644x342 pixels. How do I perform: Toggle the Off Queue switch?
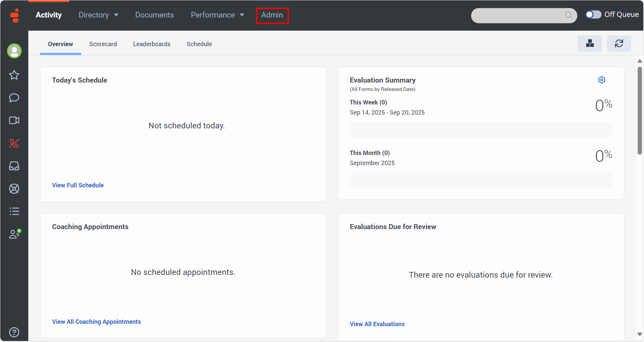(x=593, y=14)
